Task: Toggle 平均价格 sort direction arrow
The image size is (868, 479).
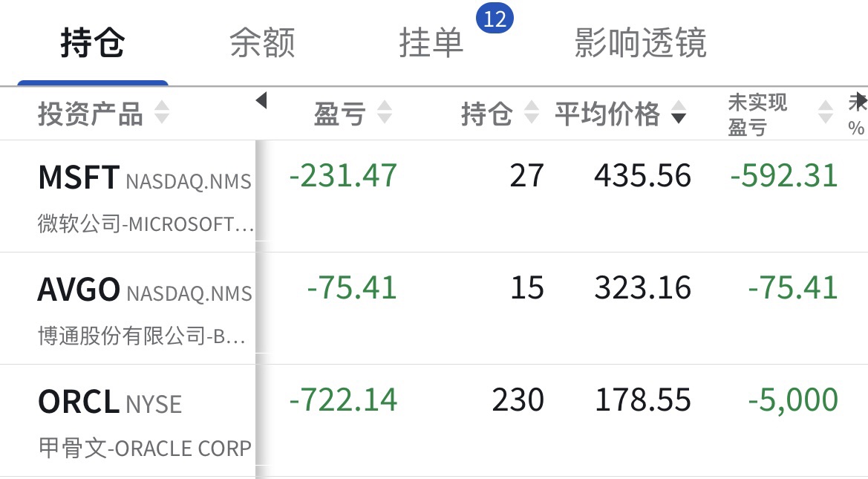Action: tap(679, 115)
